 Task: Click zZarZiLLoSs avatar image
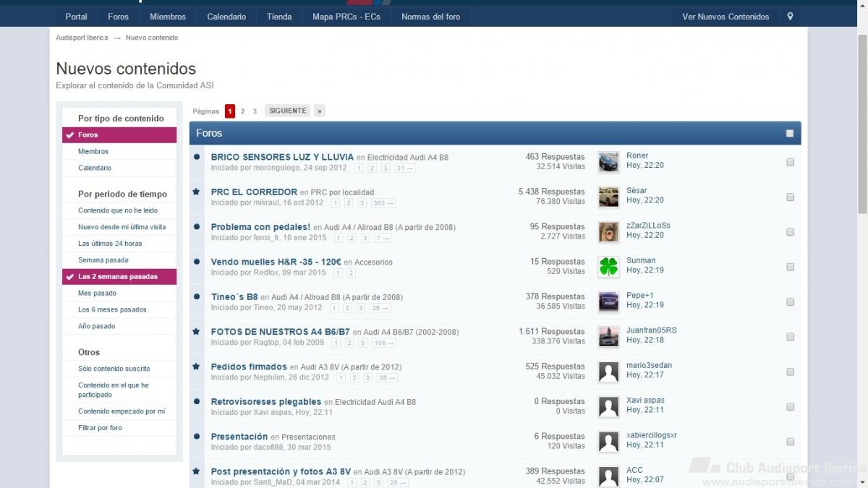click(x=608, y=232)
